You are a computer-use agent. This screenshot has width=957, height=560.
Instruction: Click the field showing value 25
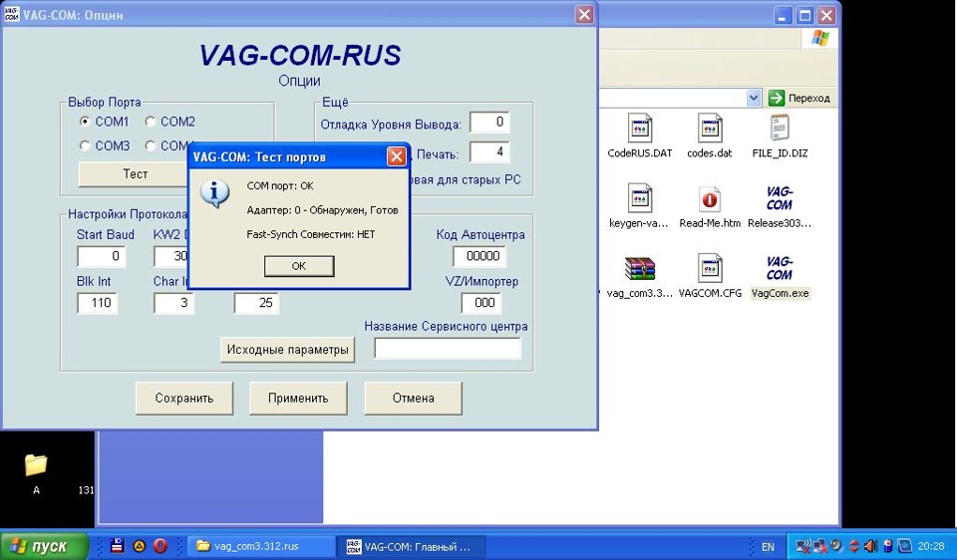click(x=256, y=303)
